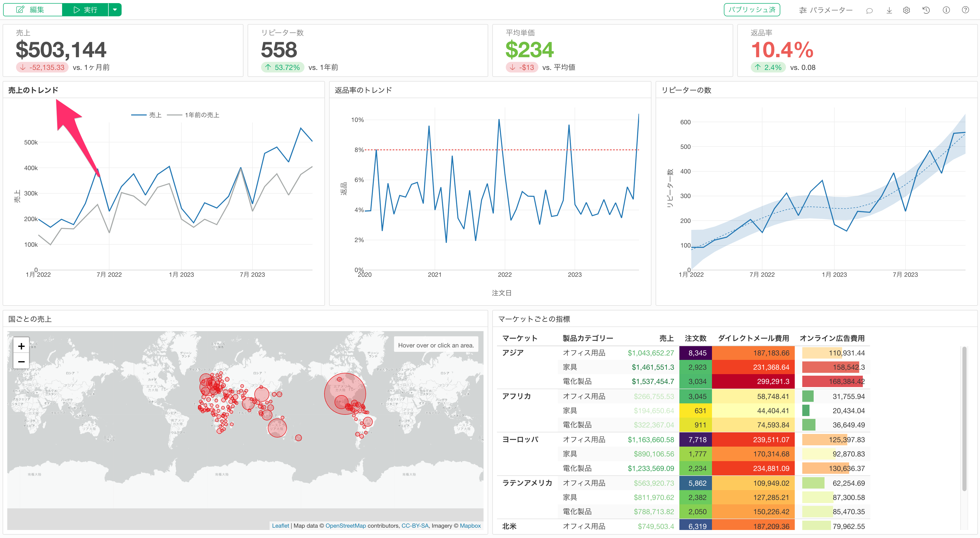Open the パラメーター panel
The image size is (980, 538).
pyautogui.click(x=826, y=10)
